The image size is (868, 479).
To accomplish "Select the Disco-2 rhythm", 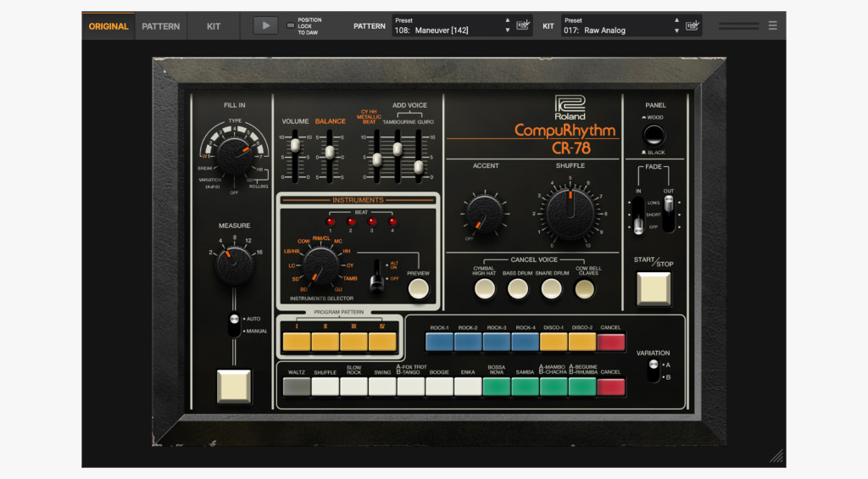I will [x=582, y=341].
